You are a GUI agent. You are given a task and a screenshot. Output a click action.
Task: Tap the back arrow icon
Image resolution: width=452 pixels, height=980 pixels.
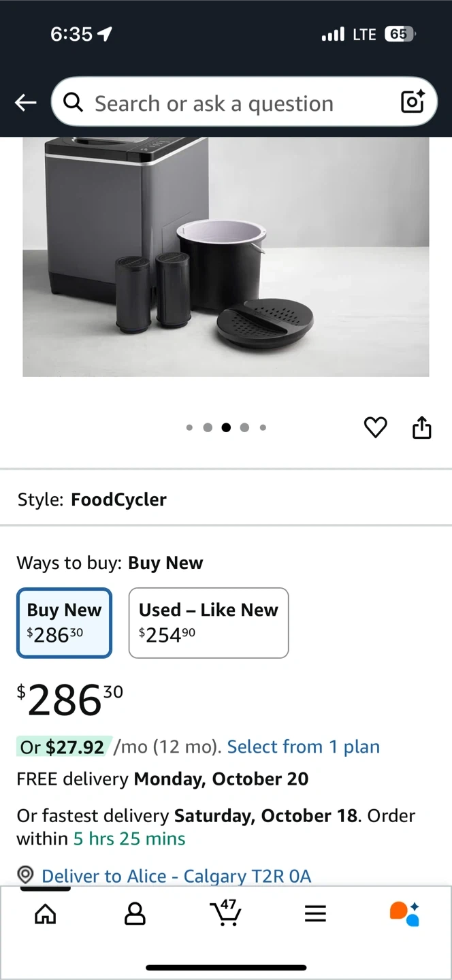tap(26, 103)
